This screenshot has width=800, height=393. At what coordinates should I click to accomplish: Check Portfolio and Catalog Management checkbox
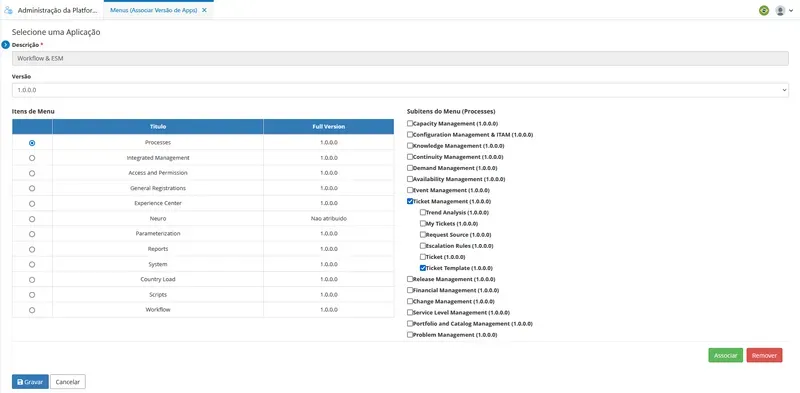coord(410,324)
